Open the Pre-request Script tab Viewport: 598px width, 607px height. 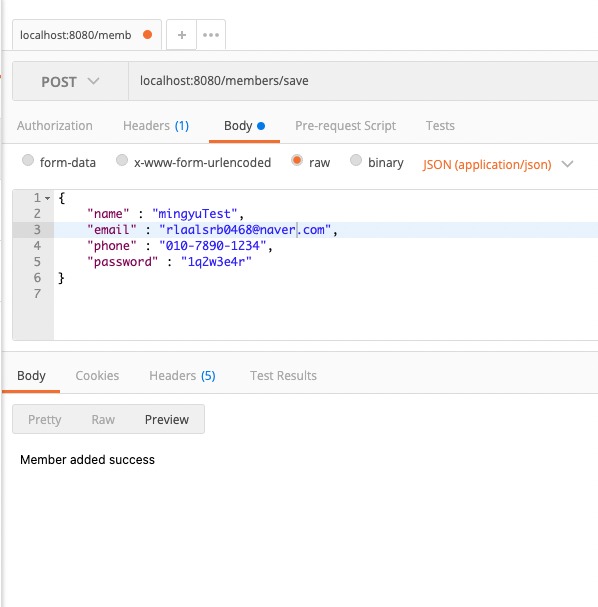tap(345, 126)
